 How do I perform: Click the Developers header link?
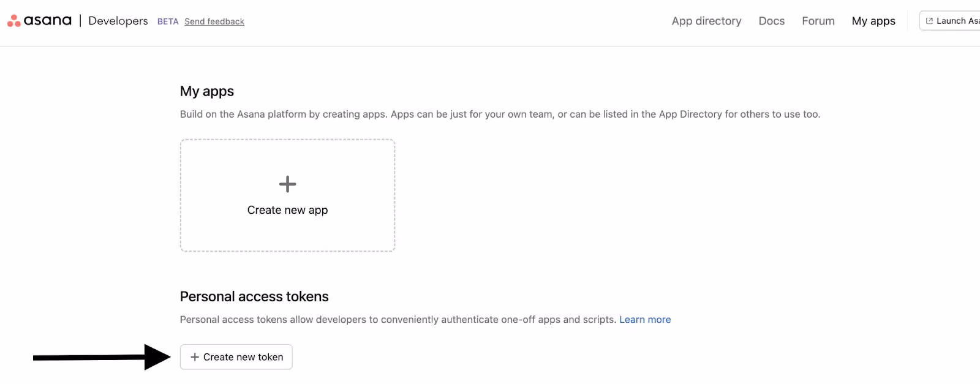pyautogui.click(x=118, y=21)
